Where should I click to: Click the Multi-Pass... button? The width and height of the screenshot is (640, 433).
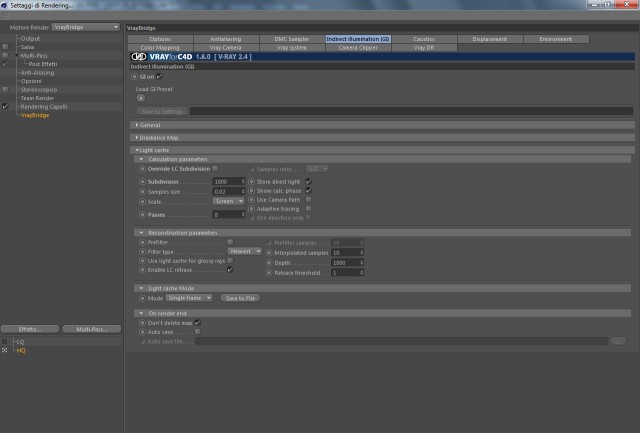(92, 329)
